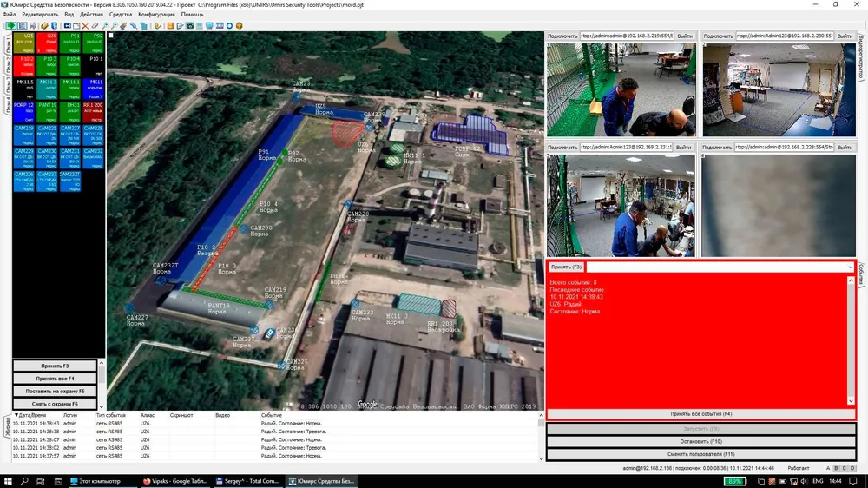The width and height of the screenshot is (868, 488).
Task: Select the CAM219 device tile
Action: [x=23, y=135]
